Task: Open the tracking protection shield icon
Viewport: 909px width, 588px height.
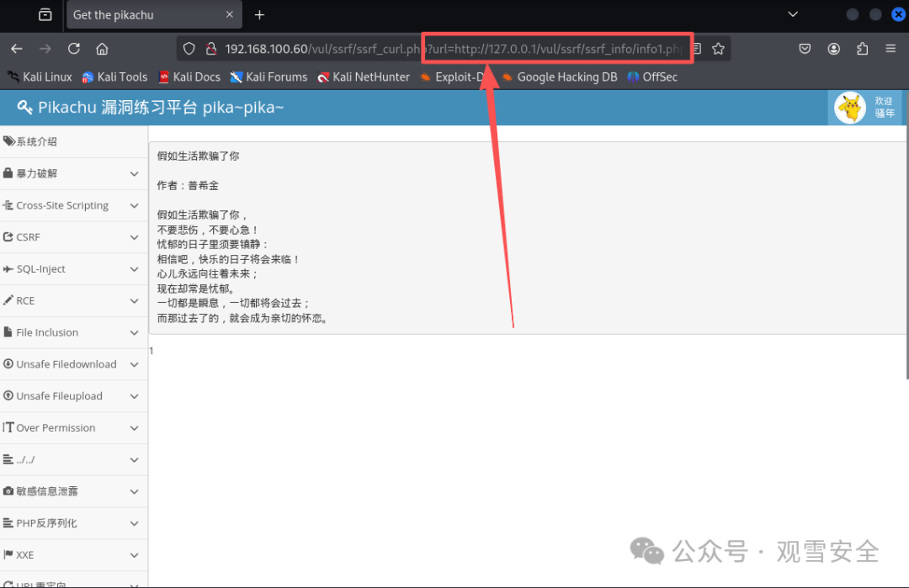Action: click(x=189, y=49)
